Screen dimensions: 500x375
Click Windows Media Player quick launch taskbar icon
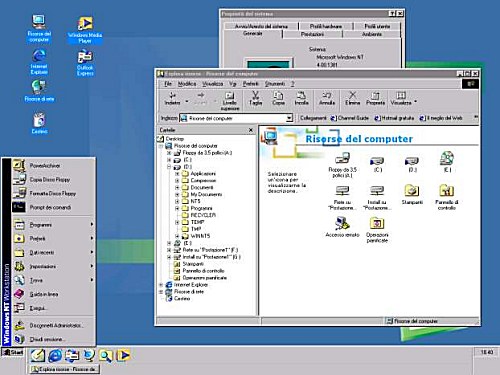123,356
